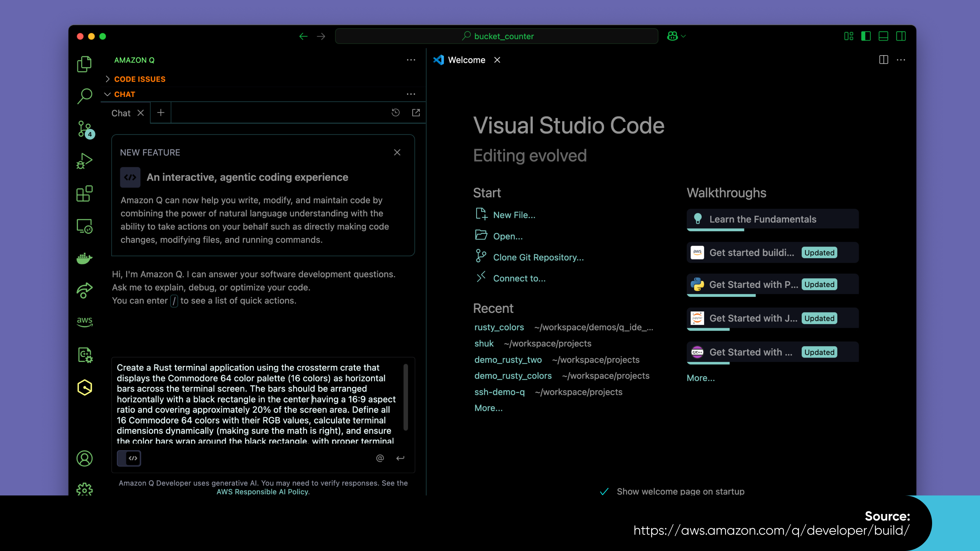The image size is (980, 551).
Task: Click the bucket_counter command center search
Action: pyautogui.click(x=497, y=36)
